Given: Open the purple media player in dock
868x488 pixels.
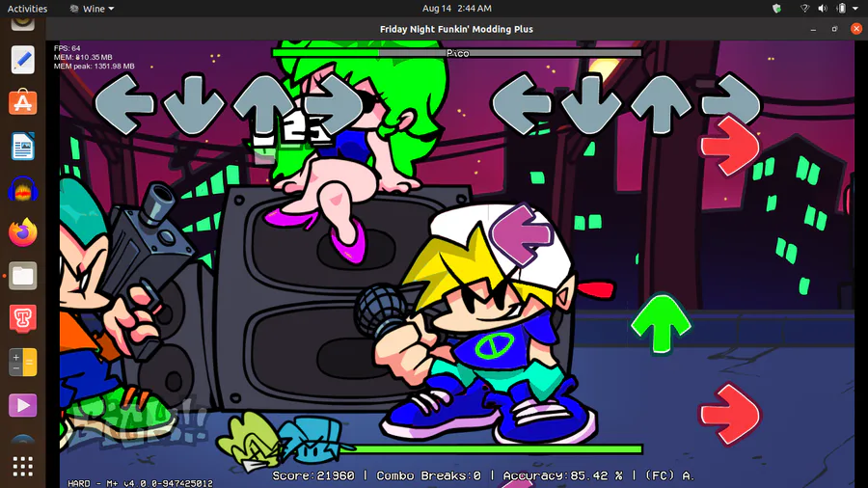Looking at the screenshot, I should pyautogui.click(x=23, y=405).
